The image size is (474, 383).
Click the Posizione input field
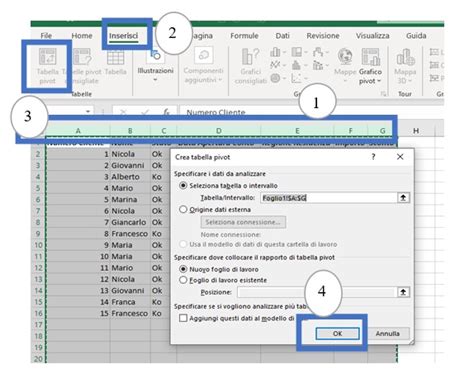(317, 292)
